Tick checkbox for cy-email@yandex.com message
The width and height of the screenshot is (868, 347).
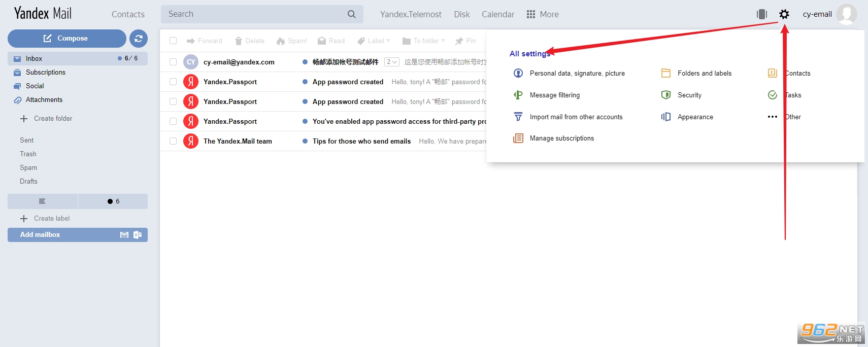click(173, 62)
